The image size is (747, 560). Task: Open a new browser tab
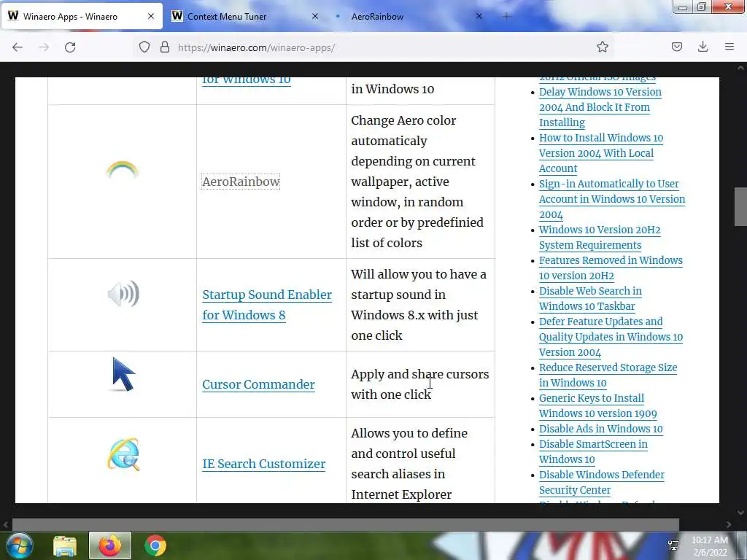[506, 16]
